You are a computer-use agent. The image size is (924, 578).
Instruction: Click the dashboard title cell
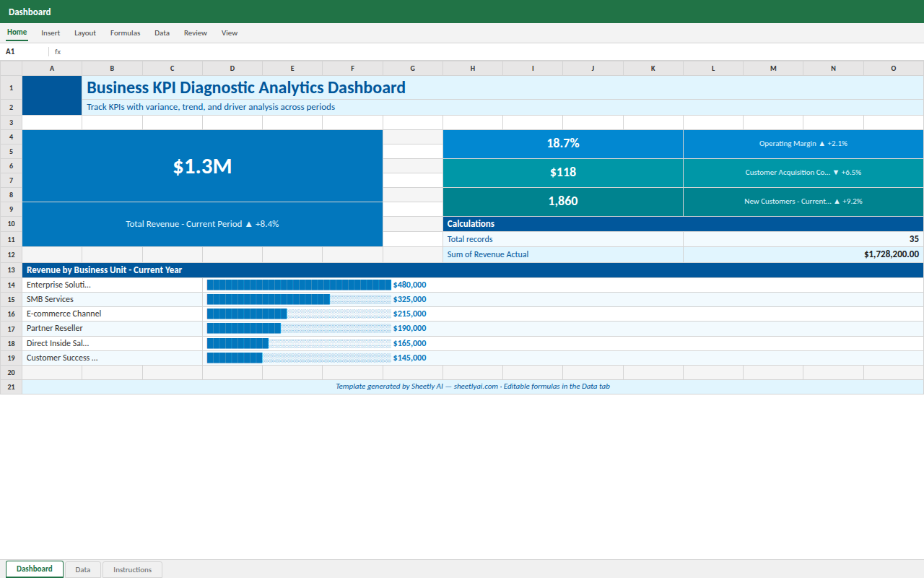(502, 87)
